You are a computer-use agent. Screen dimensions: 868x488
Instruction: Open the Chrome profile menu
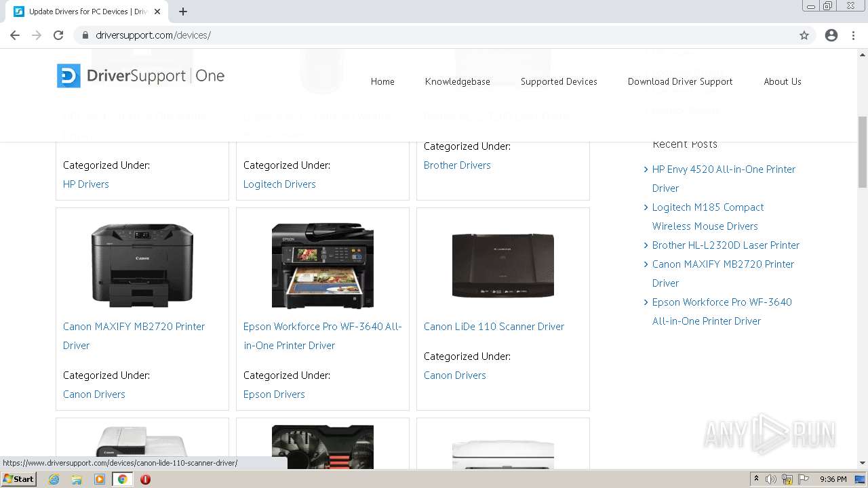pyautogui.click(x=831, y=35)
